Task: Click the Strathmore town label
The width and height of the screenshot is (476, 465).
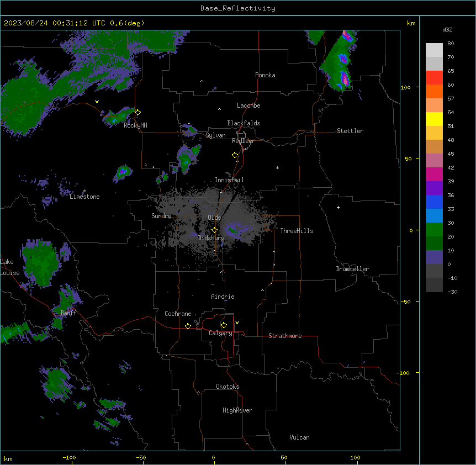Action: tap(285, 336)
